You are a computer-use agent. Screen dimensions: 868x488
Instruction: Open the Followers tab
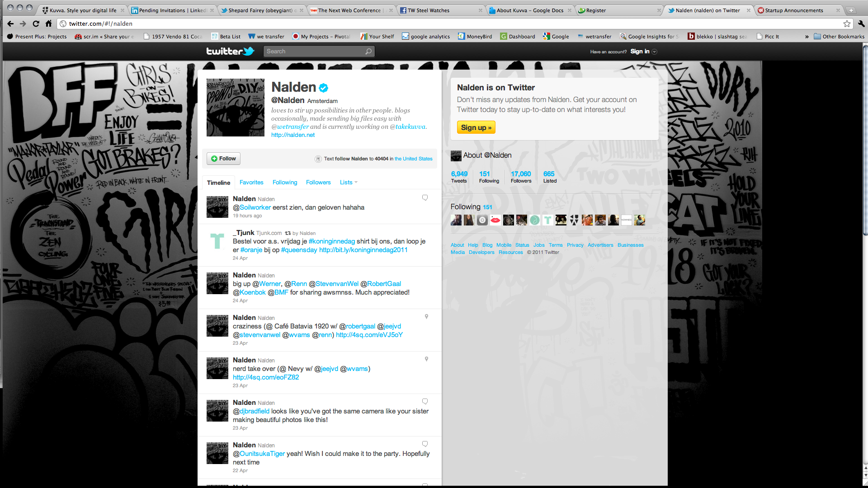[x=318, y=183]
